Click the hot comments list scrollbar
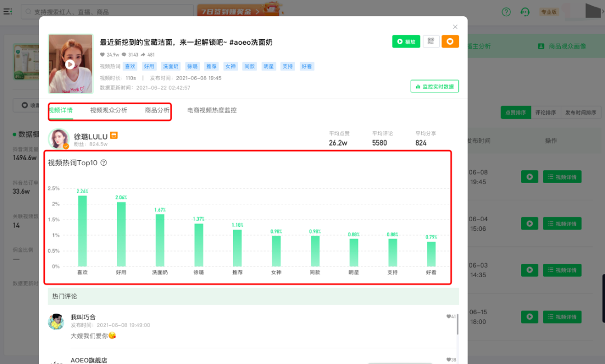The height and width of the screenshot is (364, 605). [458, 324]
